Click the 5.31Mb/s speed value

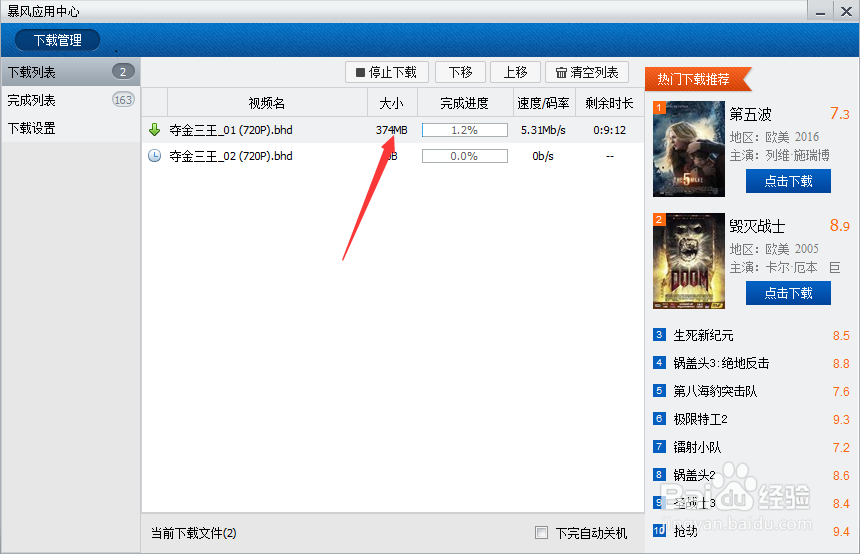544,130
